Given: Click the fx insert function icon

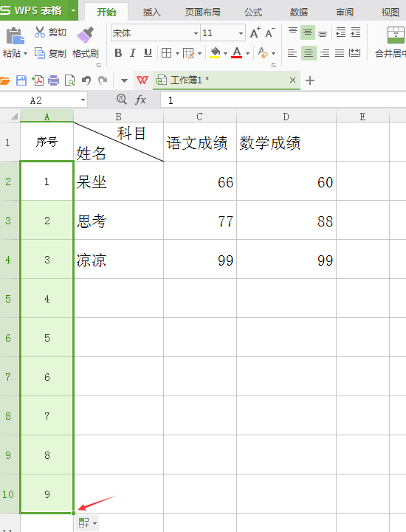Looking at the screenshot, I should 140,100.
